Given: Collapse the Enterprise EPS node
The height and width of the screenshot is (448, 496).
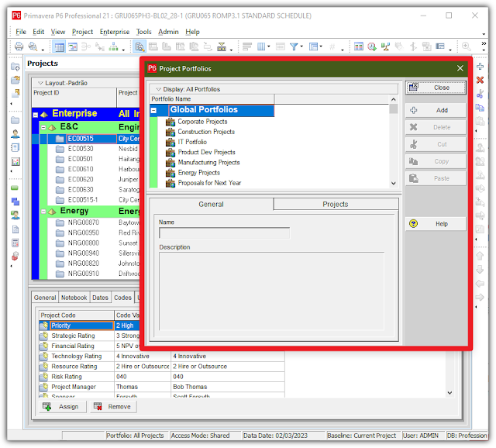Looking at the screenshot, I should (x=36, y=115).
